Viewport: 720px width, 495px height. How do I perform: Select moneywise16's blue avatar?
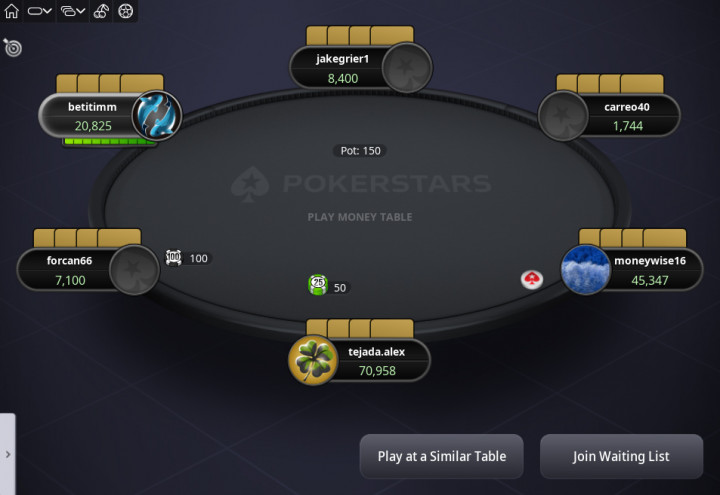tap(586, 270)
